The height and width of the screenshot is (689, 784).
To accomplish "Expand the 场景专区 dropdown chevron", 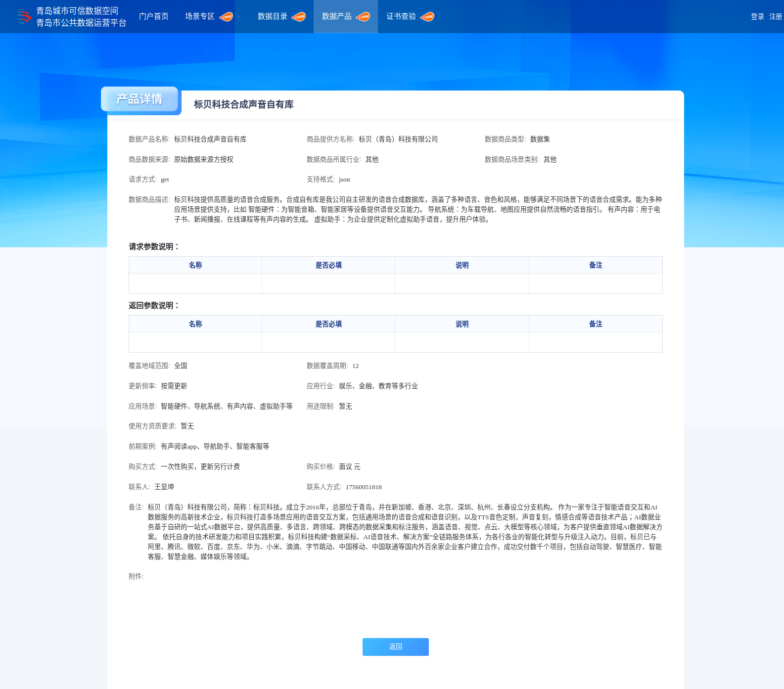I will click(239, 17).
